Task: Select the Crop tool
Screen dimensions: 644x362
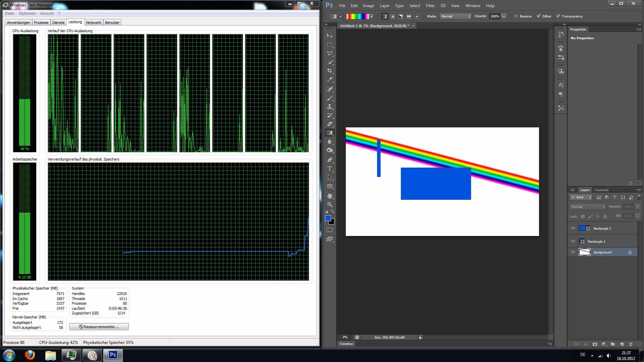Action: tap(330, 71)
